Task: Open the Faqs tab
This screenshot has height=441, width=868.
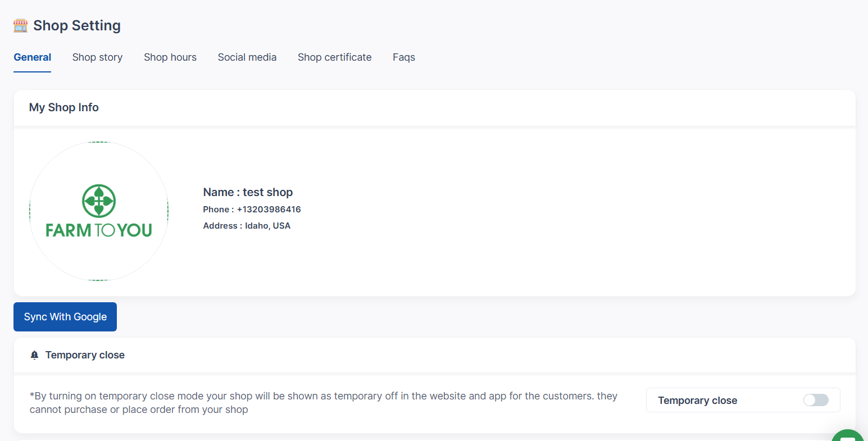Action: coord(404,57)
